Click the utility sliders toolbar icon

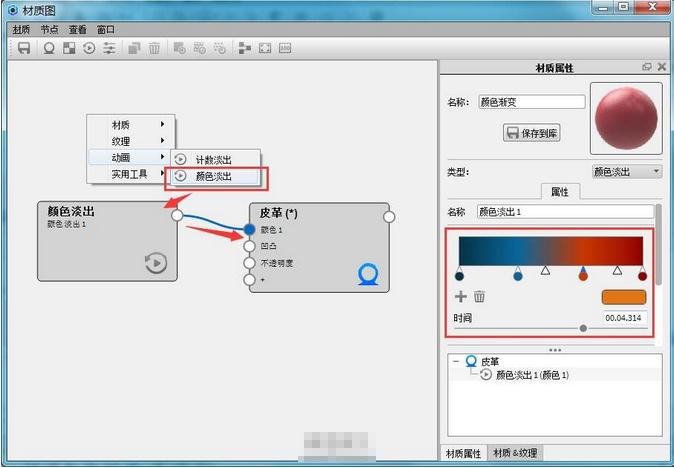click(x=108, y=48)
